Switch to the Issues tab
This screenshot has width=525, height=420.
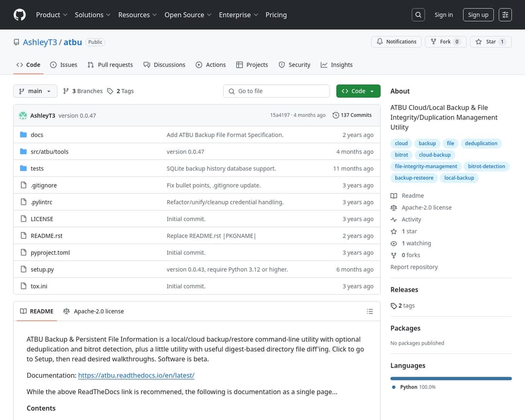(x=64, y=65)
